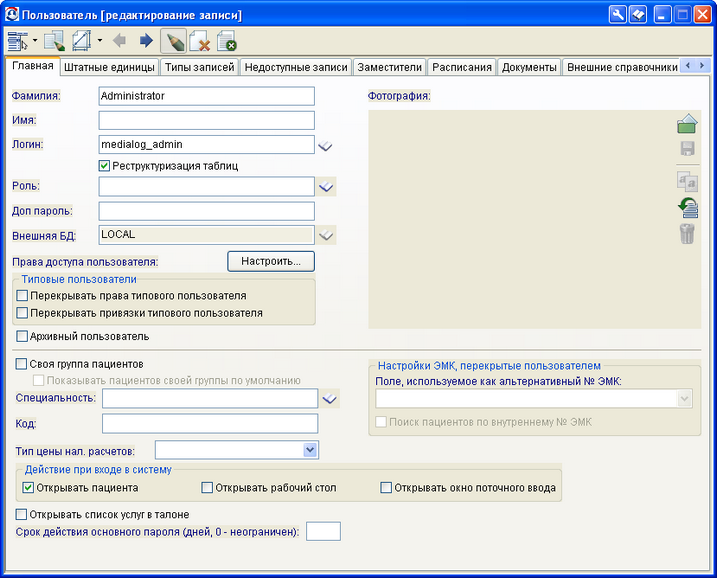Screen dimensions: 717x578
Task: Click the cancel changes document icon
Action: (227, 41)
